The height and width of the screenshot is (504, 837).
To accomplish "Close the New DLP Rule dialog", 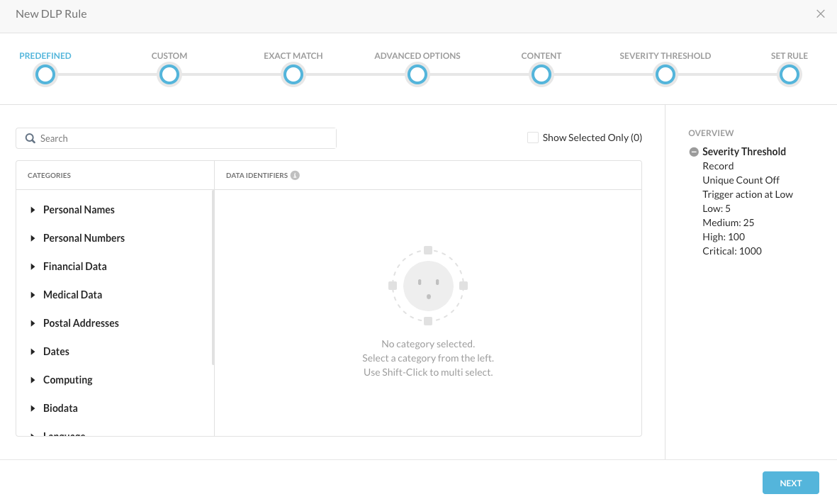I will tap(820, 14).
